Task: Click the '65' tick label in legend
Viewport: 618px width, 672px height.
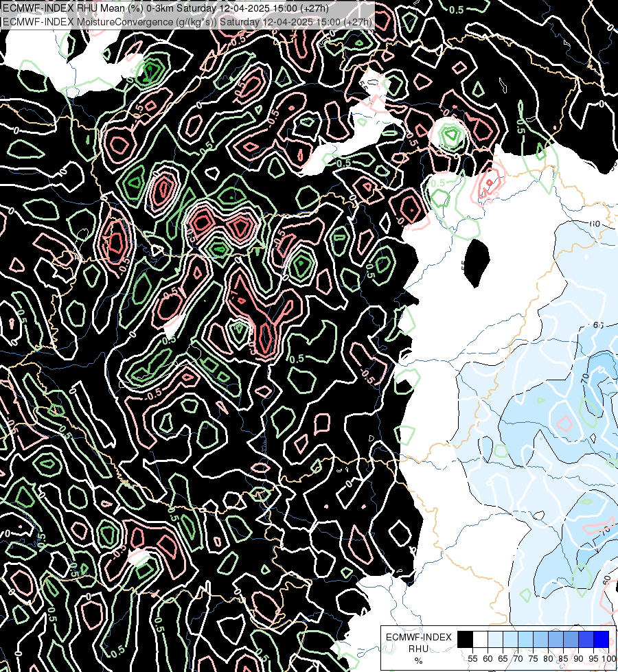Action: pyautogui.click(x=503, y=659)
